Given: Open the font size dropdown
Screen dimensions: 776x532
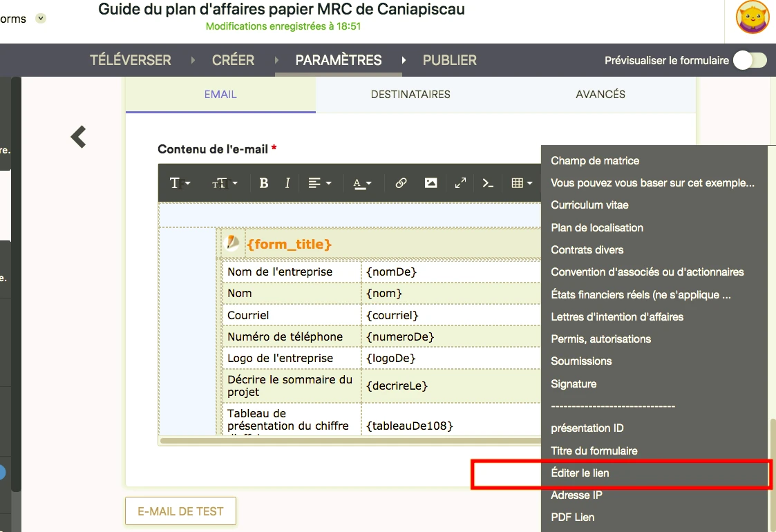Looking at the screenshot, I should point(225,183).
